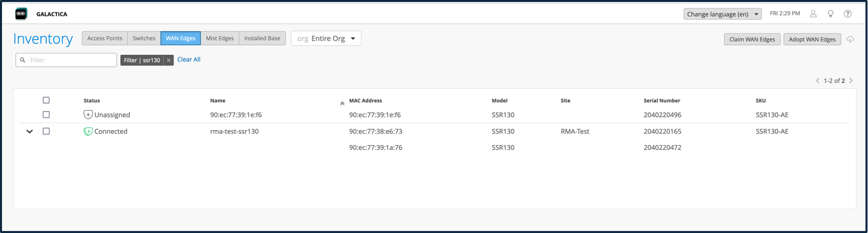Click the Filter search input field
This screenshot has width=868, height=233.
coord(70,60)
